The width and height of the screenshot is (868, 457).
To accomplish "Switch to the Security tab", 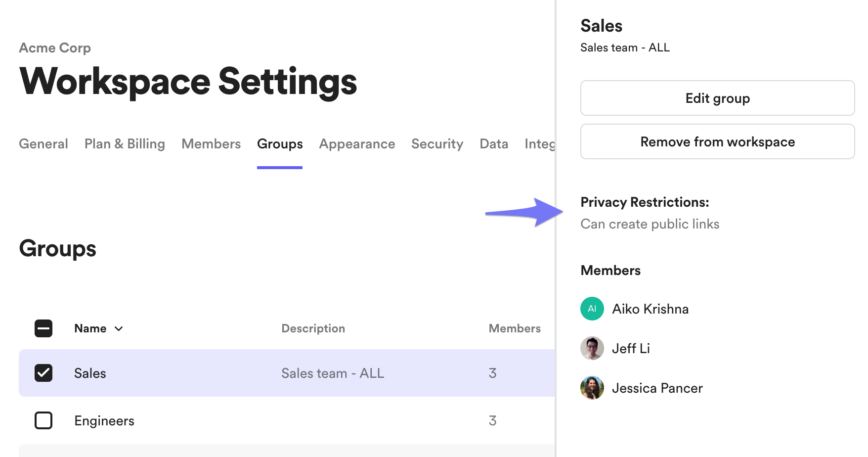I will 437,144.
